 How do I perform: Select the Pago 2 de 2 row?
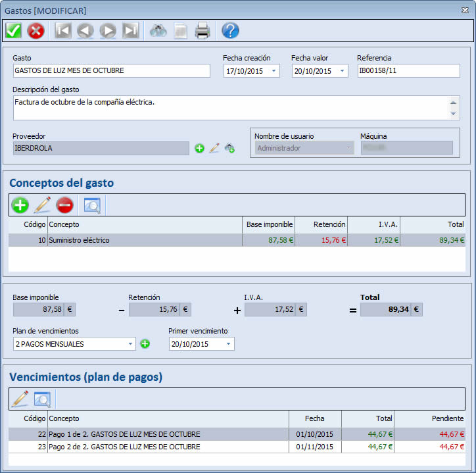[x=237, y=447]
